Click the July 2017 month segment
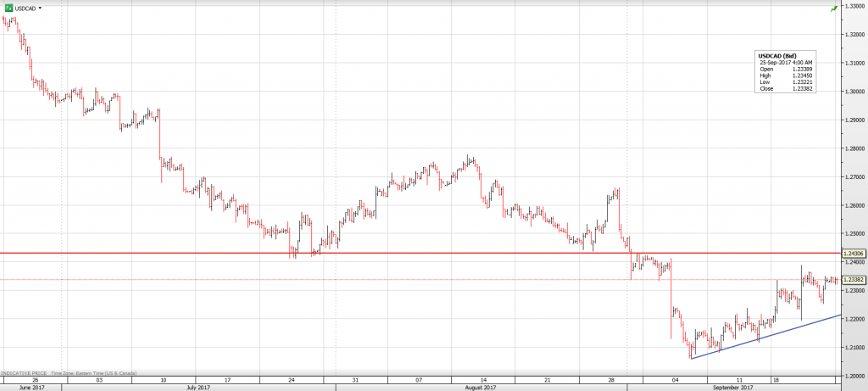This screenshot has height=391, width=868. (x=197, y=387)
